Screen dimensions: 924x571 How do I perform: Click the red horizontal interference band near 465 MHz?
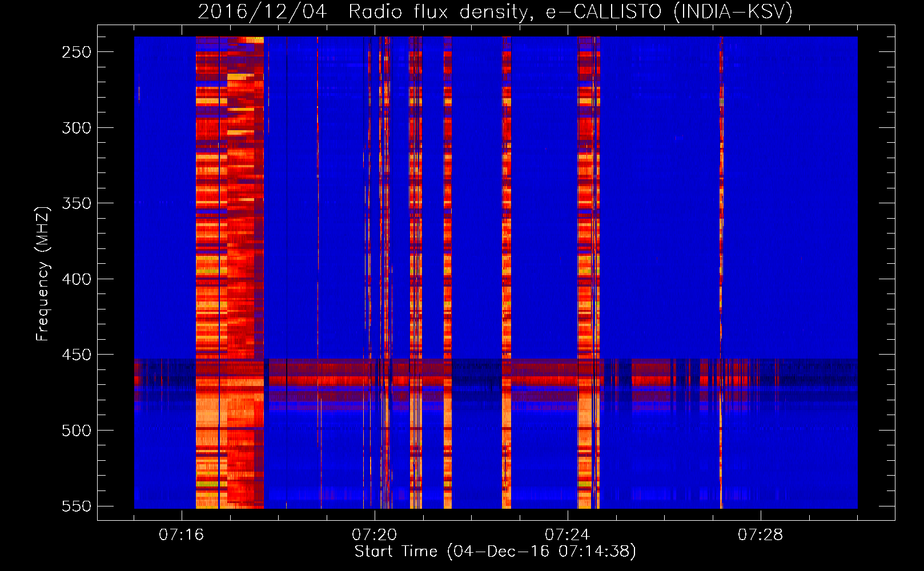(496, 380)
